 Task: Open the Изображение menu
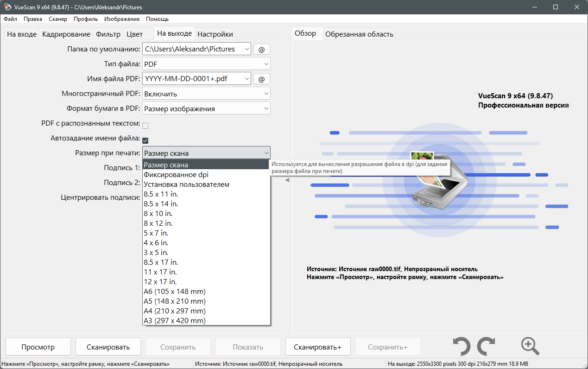(122, 19)
